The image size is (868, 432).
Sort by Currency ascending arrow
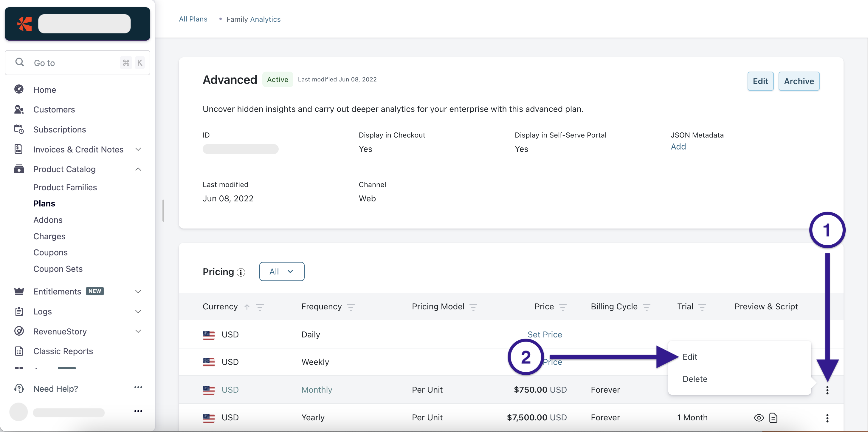(247, 307)
